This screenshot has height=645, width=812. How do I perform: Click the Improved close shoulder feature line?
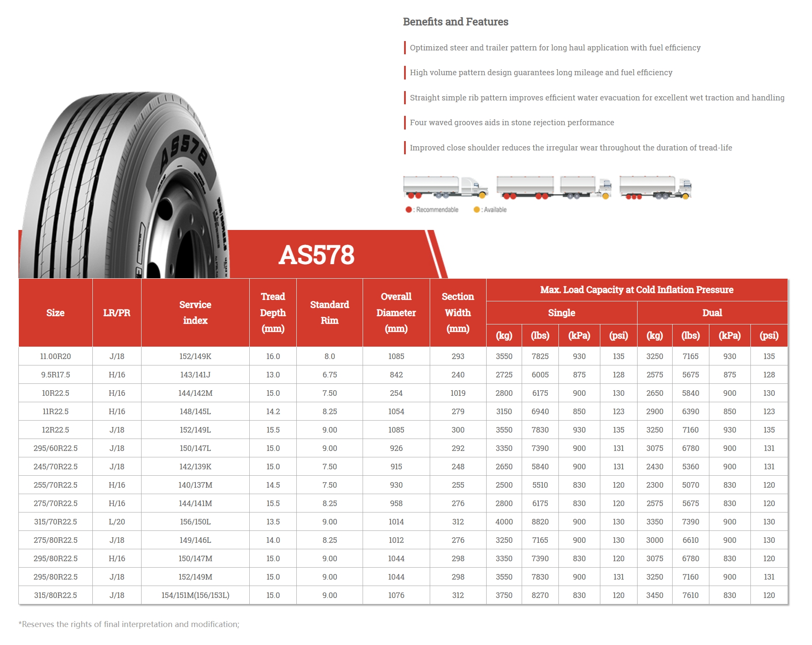tap(571, 148)
